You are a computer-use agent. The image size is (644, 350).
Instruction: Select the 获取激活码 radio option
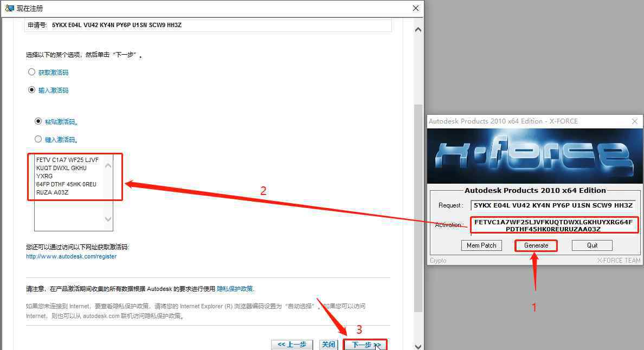31,72
